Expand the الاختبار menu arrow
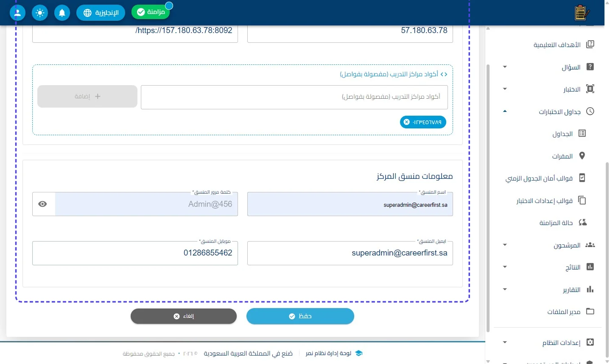The height and width of the screenshot is (364, 610). pyautogui.click(x=505, y=89)
